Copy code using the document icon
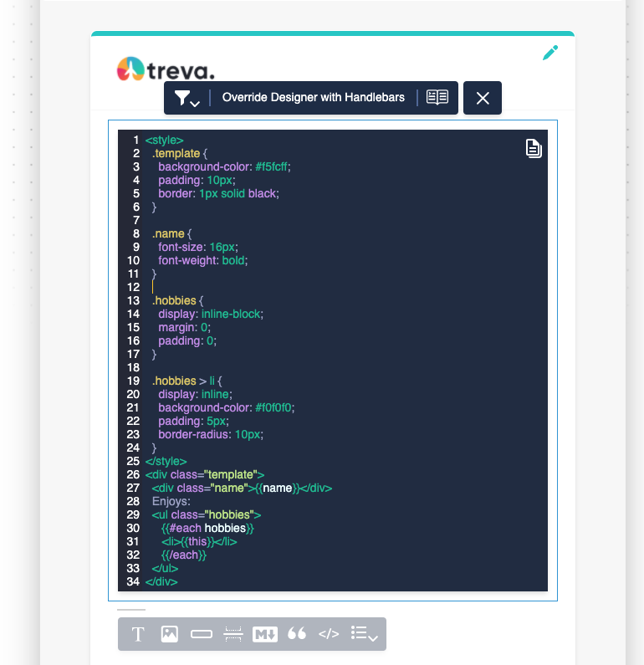Screen dimensions: 644x665 (534, 148)
